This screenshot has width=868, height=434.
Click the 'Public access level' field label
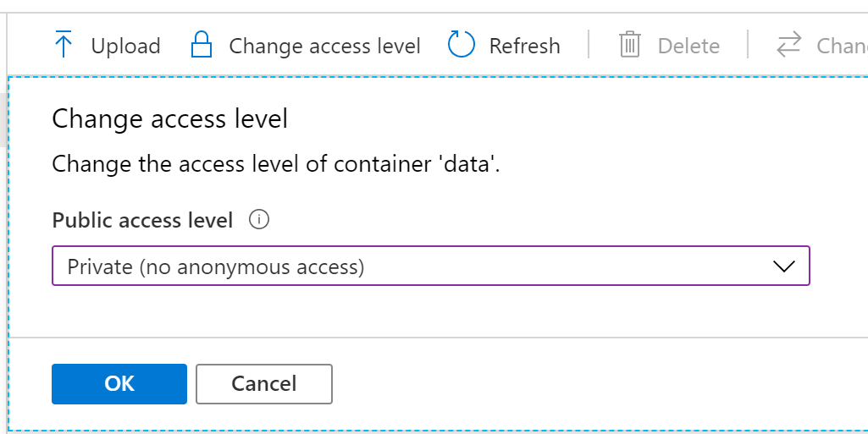[x=142, y=221]
